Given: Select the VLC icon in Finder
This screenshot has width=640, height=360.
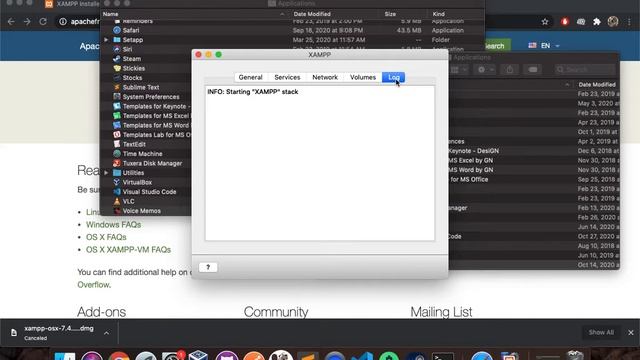Looking at the screenshot, I should click(x=117, y=201).
